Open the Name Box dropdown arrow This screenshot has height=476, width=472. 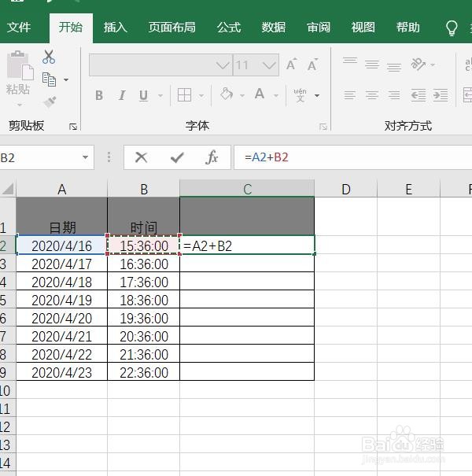click(85, 157)
